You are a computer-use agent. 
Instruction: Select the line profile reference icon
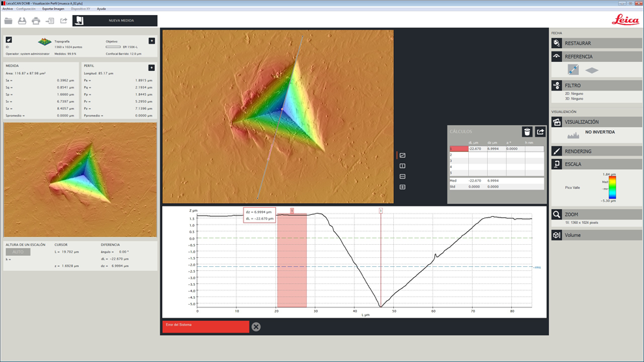[573, 70]
